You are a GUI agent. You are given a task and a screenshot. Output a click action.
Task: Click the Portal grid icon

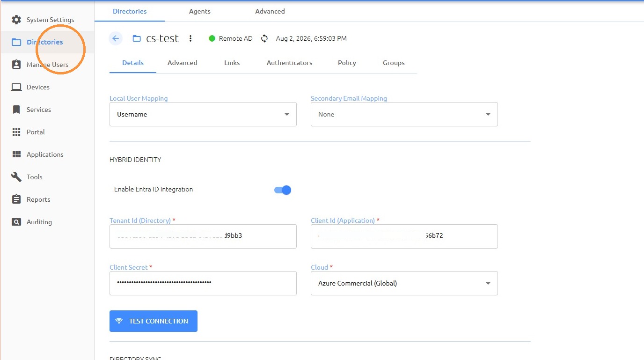pyautogui.click(x=16, y=132)
